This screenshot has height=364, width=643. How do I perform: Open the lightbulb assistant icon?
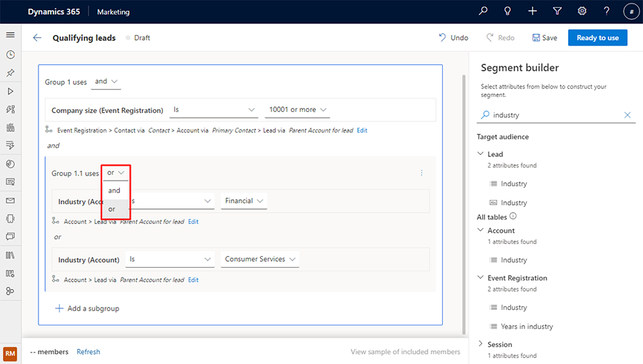[508, 11]
